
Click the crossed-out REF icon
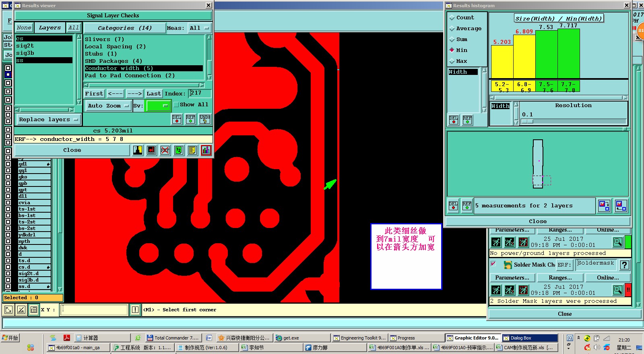(165, 150)
